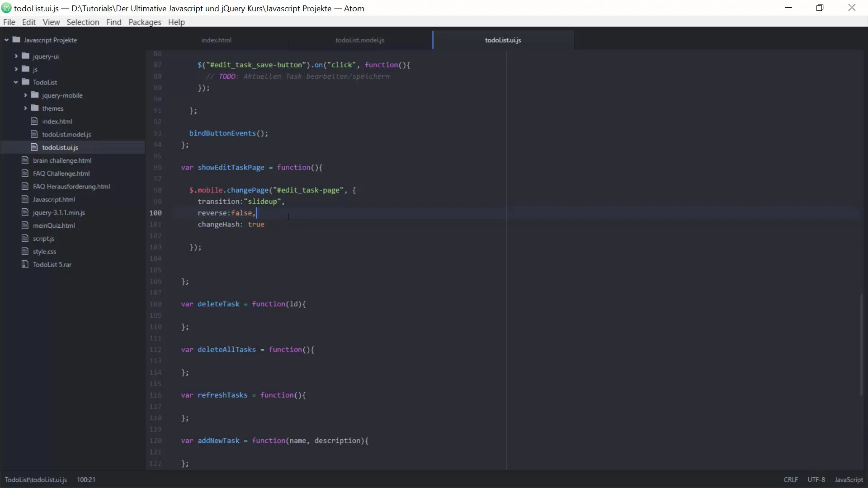Click archive icon of TodoList 5.rar
868x488 pixels.
coord(25,264)
